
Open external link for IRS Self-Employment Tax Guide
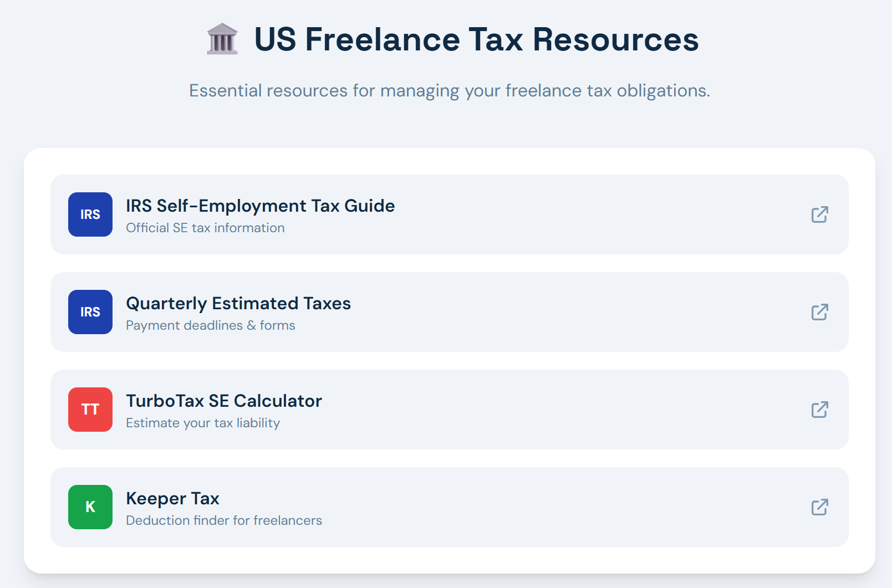pos(819,214)
